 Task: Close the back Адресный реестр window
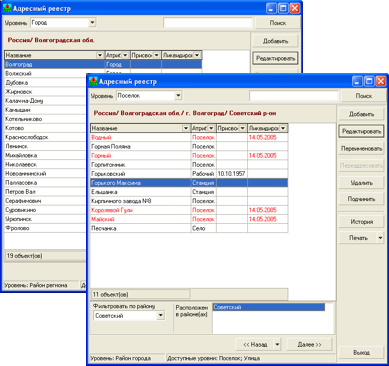coord(295,8)
